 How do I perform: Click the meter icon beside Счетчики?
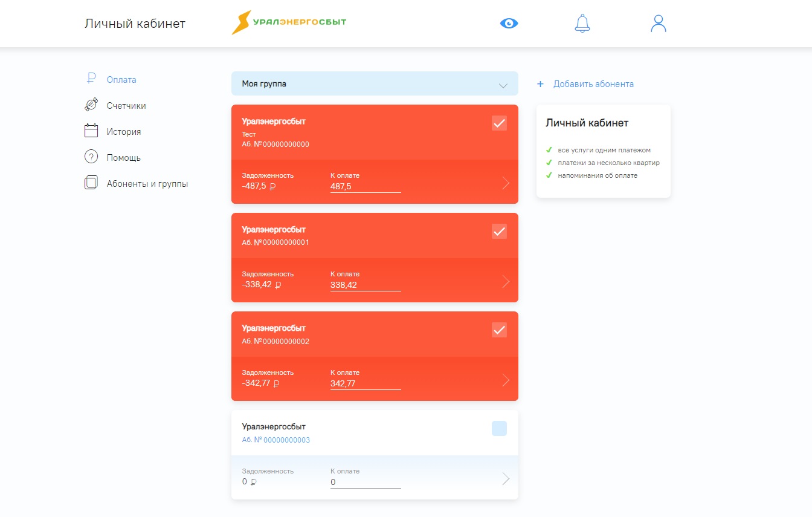pos(91,105)
